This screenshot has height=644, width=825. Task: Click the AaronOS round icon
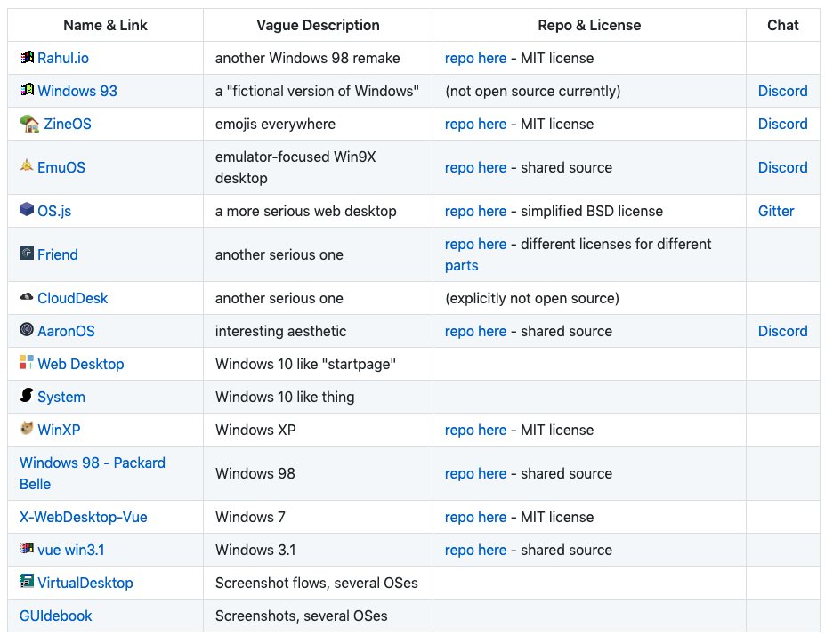point(27,330)
